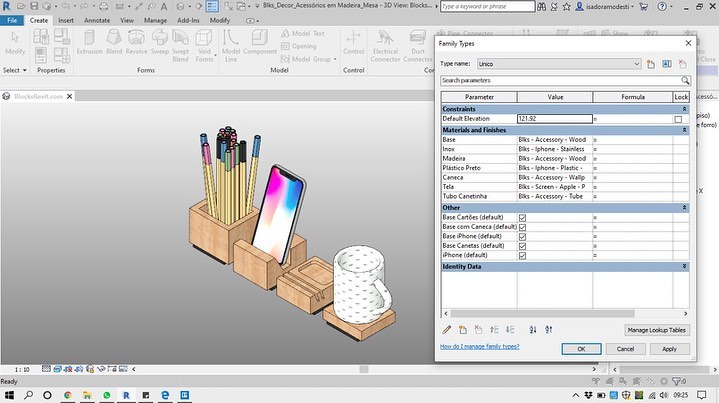Close the BlocksRevit.com view tab
The width and height of the screenshot is (719, 403).
pyautogui.click(x=69, y=96)
